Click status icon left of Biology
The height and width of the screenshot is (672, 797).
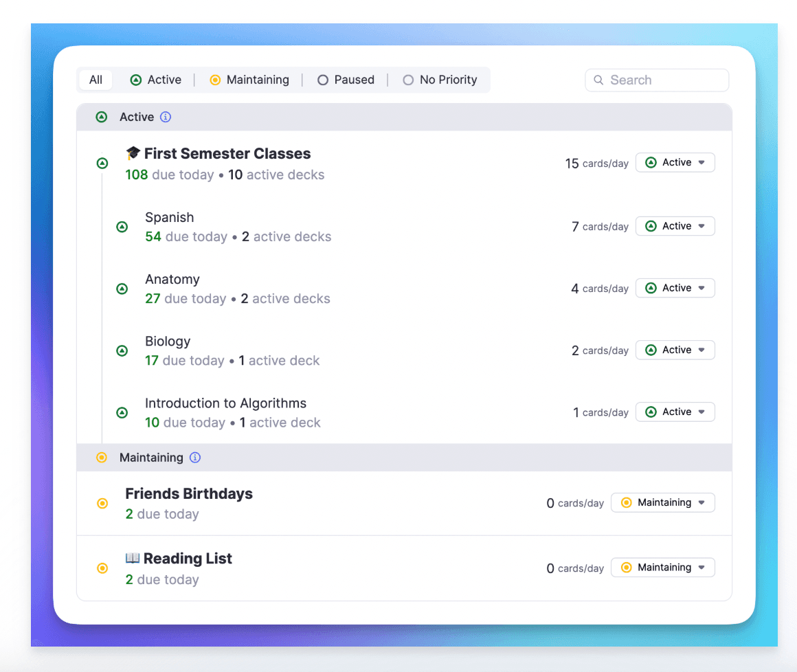click(x=122, y=350)
